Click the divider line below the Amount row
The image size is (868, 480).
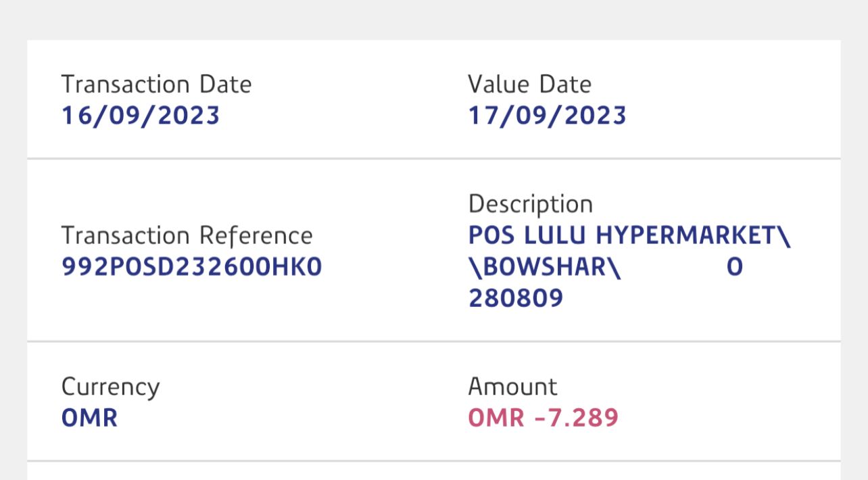coord(434,461)
